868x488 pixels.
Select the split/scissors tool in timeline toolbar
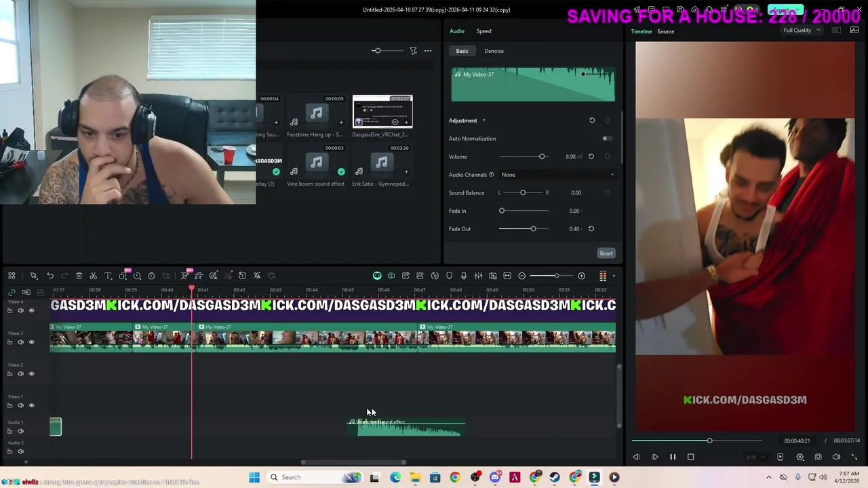(x=94, y=276)
